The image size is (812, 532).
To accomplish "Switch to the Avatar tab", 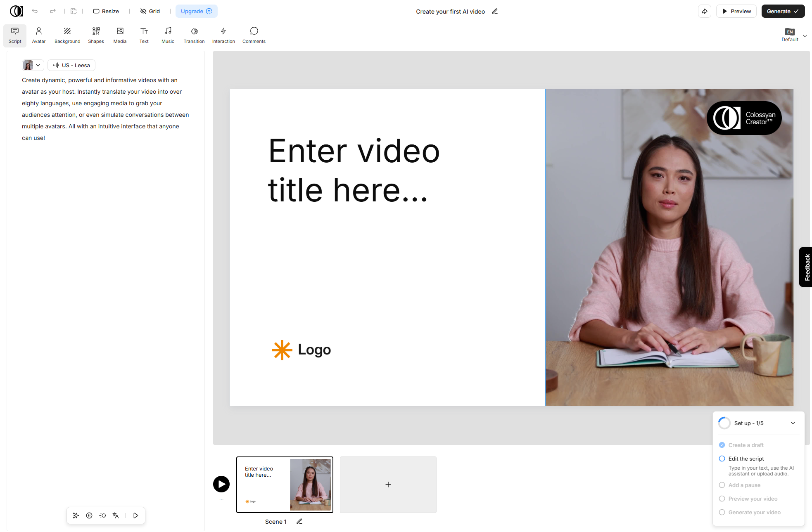I will tap(39, 35).
